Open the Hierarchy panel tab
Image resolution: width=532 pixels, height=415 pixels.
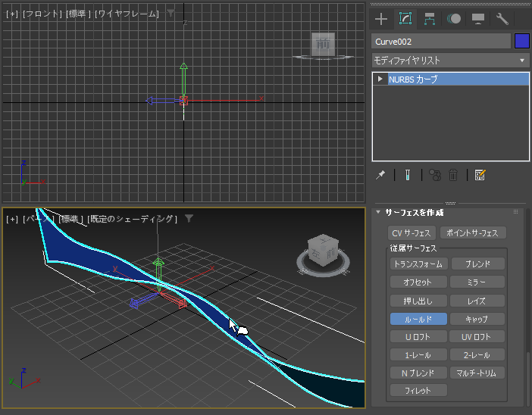430,19
